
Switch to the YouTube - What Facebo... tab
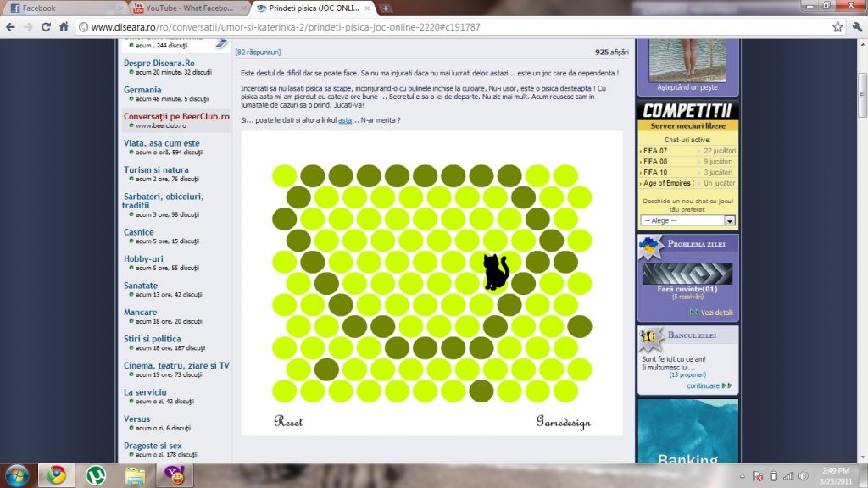click(190, 8)
